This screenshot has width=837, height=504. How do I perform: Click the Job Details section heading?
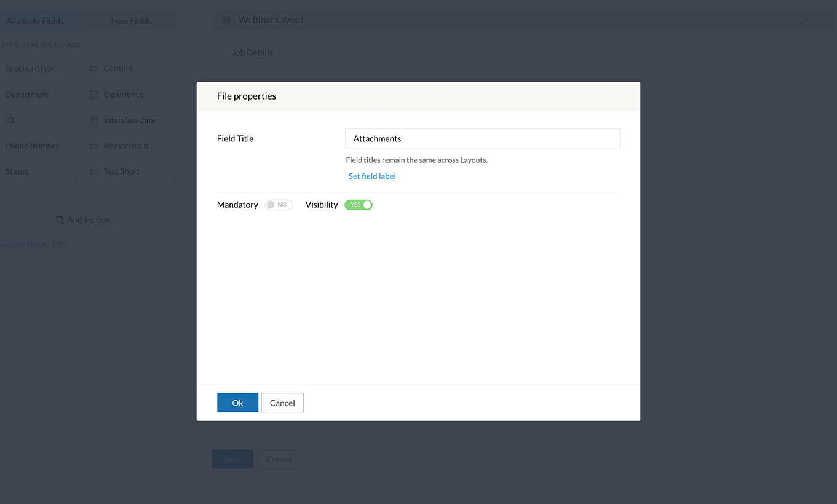(x=252, y=53)
